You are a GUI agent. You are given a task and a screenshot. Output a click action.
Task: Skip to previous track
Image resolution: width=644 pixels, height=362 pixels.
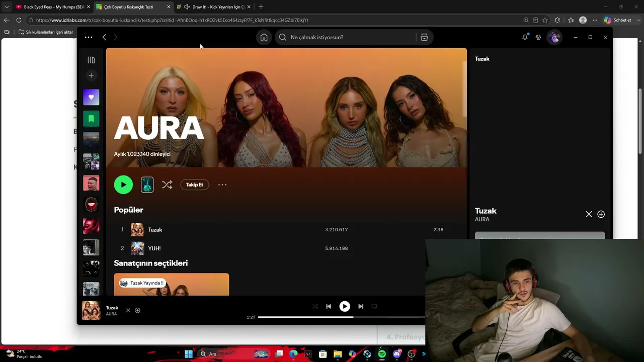329,306
